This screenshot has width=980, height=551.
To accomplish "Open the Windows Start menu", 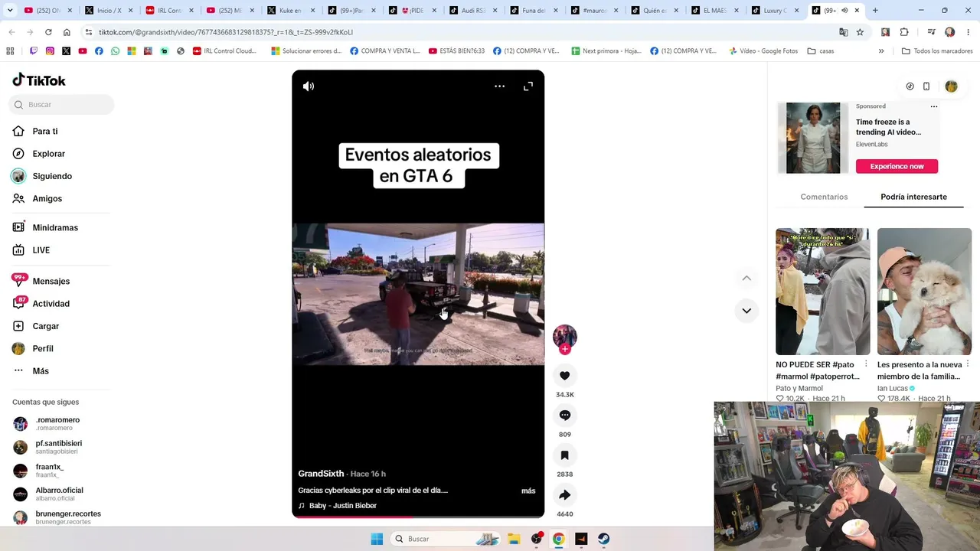I will (377, 539).
